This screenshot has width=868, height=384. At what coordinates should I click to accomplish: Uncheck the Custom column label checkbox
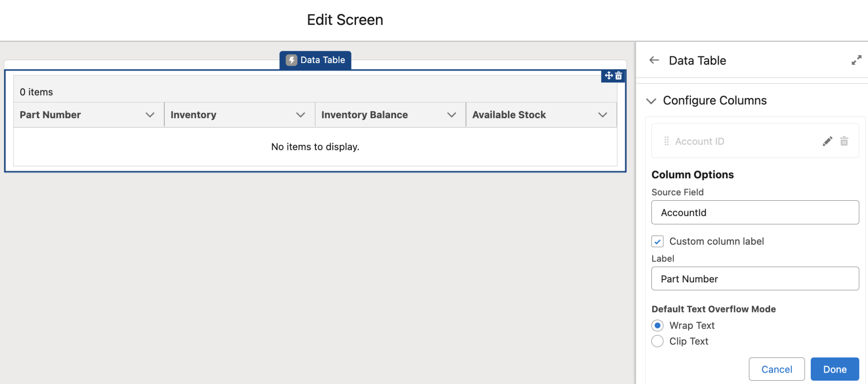point(657,241)
